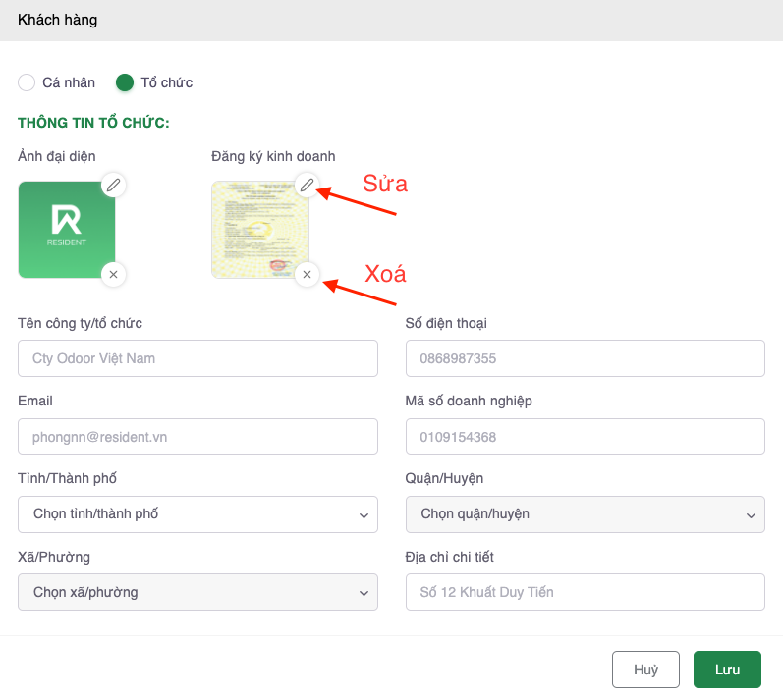Click the Mã số doanh nghiệp field
Image resolution: width=783 pixels, height=700 pixels.
(585, 436)
